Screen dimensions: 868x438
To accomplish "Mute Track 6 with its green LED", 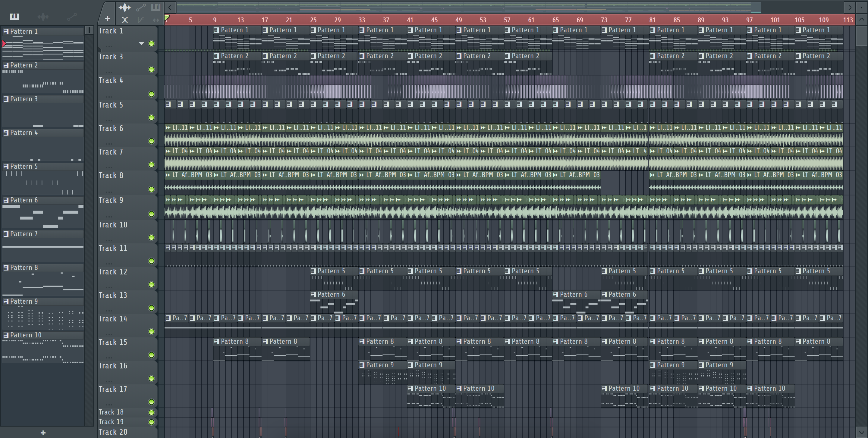I will coord(152,141).
